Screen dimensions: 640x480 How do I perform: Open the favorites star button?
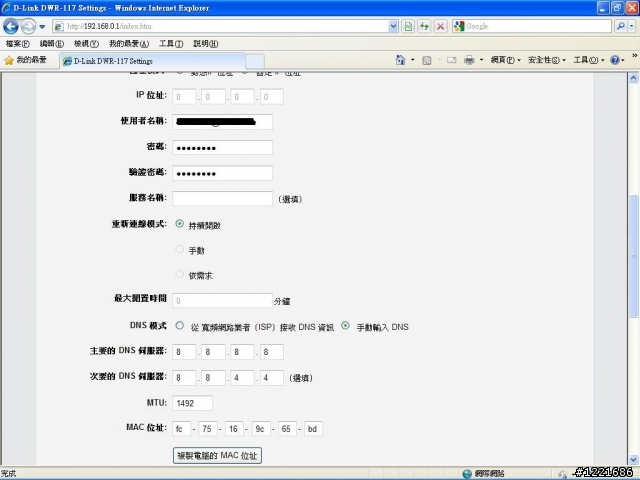pyautogui.click(x=25, y=60)
